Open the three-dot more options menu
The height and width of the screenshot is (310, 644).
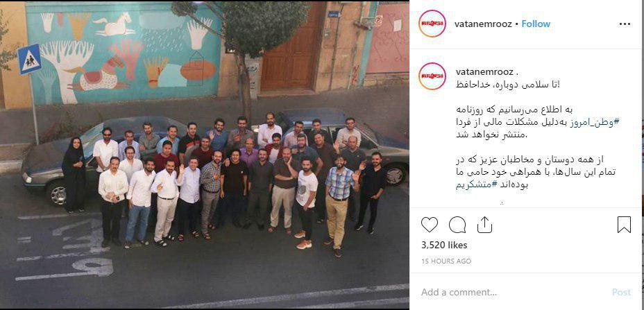tap(625, 24)
